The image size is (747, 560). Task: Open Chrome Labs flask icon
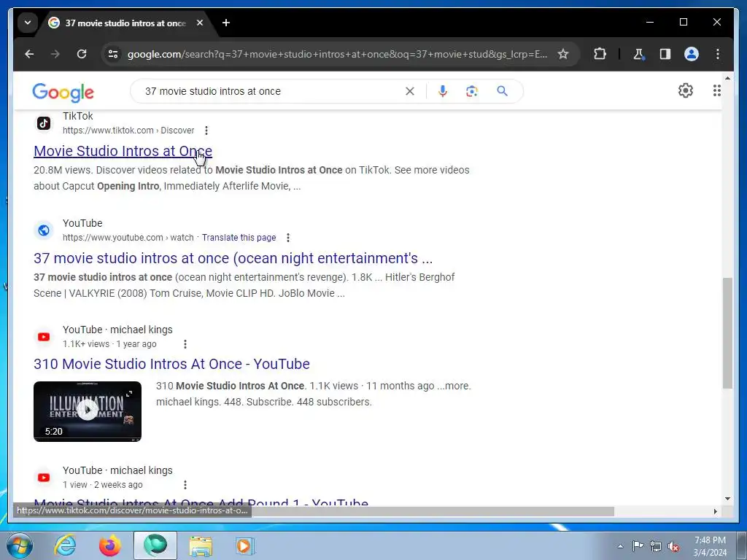(x=639, y=54)
